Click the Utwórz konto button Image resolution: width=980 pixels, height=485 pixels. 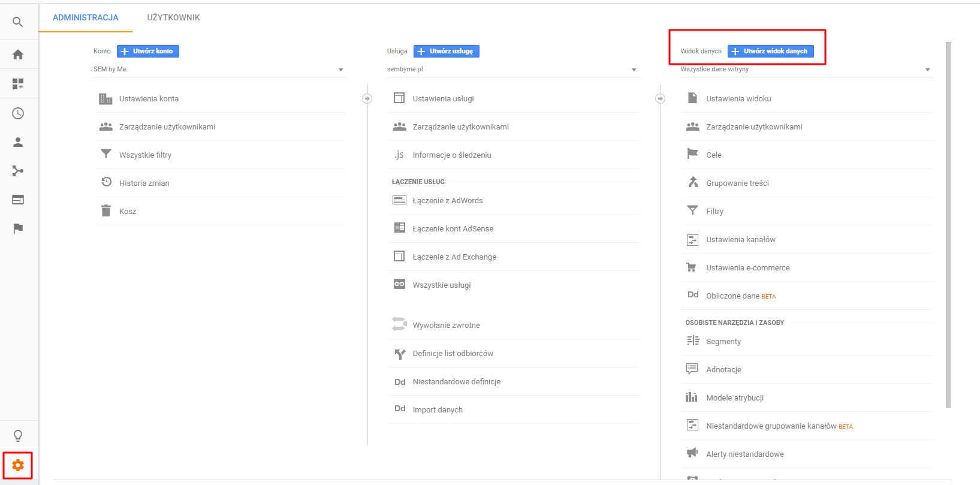coord(147,51)
